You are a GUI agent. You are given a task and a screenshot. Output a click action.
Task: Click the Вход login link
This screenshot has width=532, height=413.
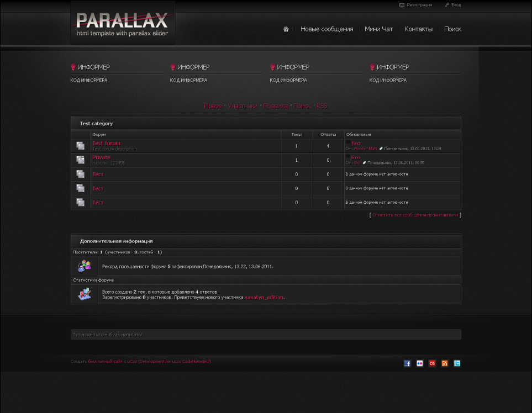(456, 5)
